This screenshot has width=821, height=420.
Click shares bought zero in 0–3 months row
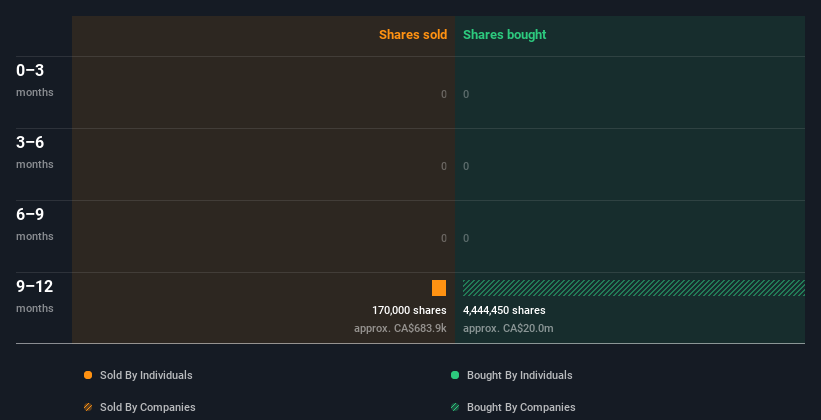pos(466,94)
